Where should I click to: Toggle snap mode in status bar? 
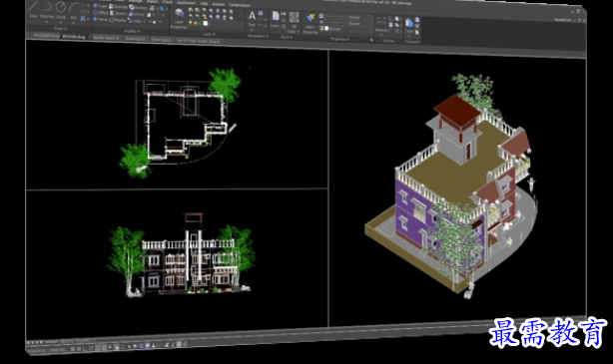(79, 348)
